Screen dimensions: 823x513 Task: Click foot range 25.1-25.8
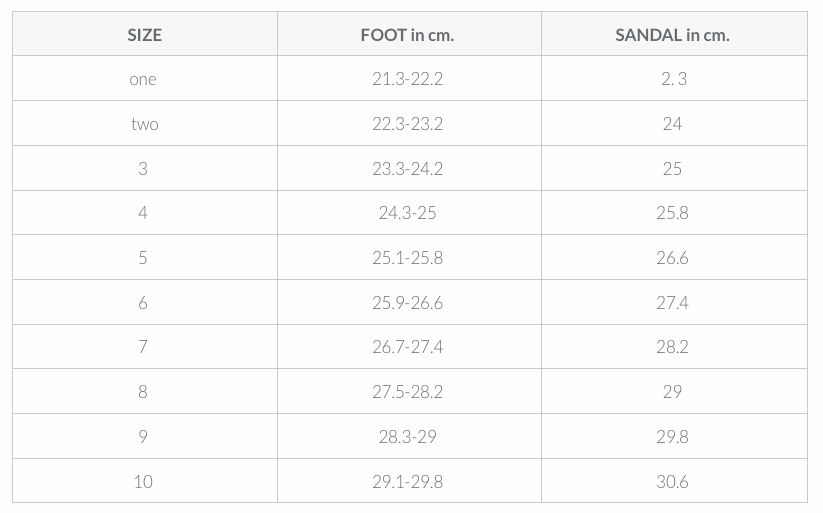[407, 258]
